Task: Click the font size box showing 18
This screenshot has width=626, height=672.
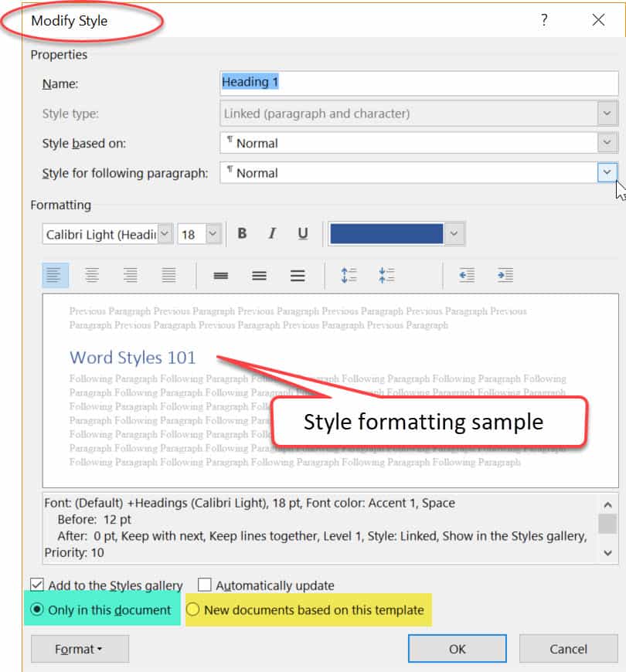Action: point(192,234)
